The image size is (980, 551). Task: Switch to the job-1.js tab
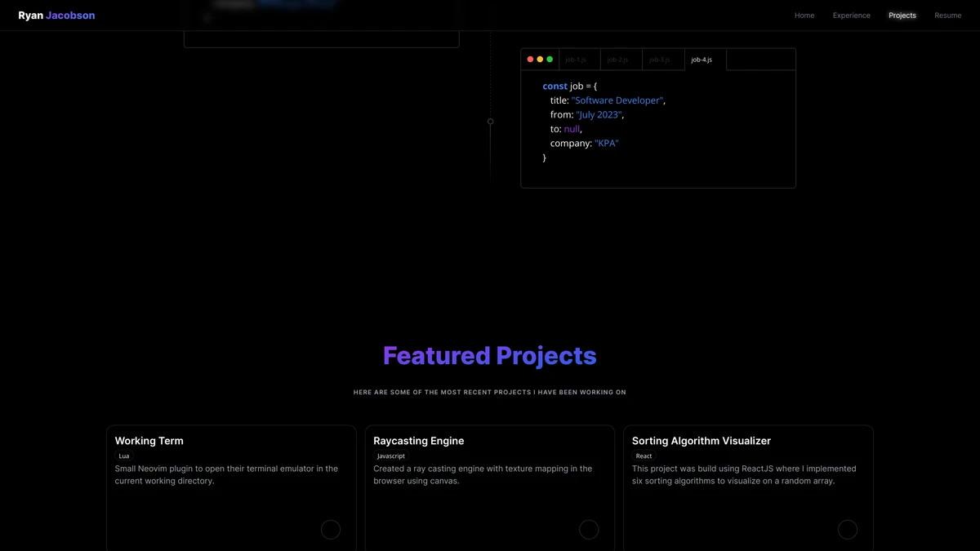(x=579, y=60)
